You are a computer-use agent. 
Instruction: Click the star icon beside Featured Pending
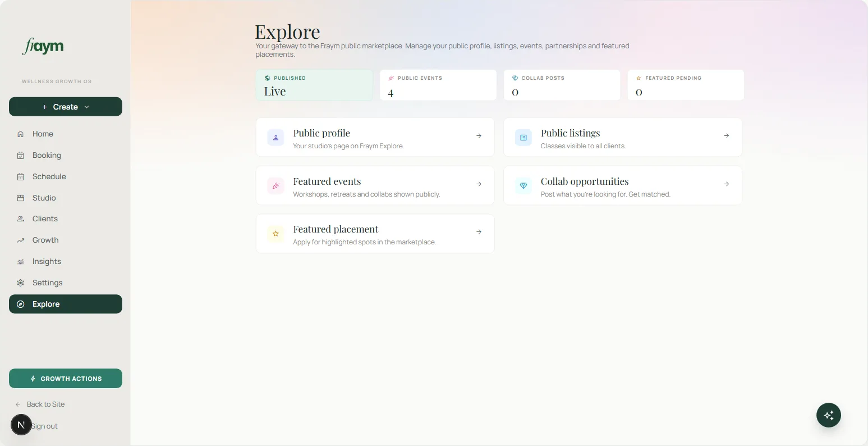[639, 78]
